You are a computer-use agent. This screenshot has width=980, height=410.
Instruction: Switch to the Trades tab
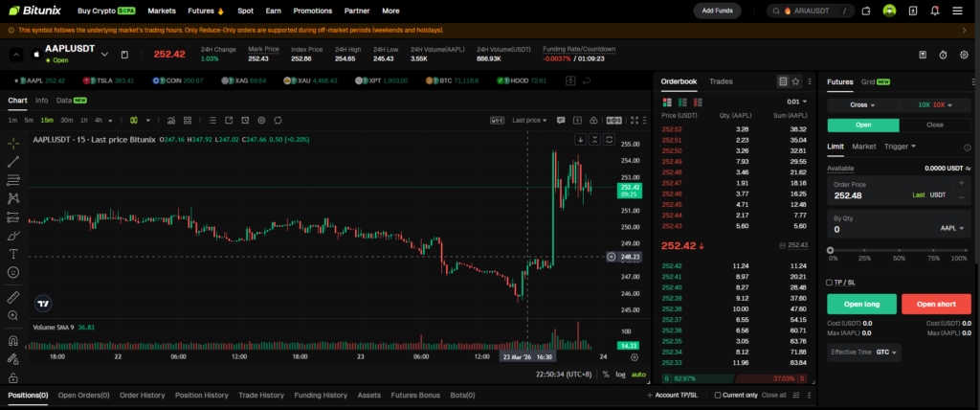click(721, 81)
